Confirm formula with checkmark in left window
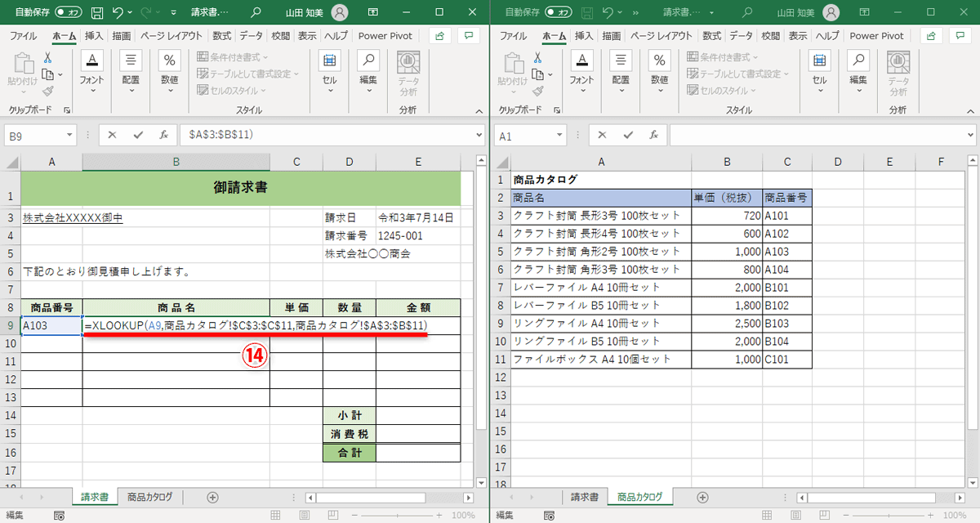Image resolution: width=980 pixels, height=523 pixels. tap(138, 135)
